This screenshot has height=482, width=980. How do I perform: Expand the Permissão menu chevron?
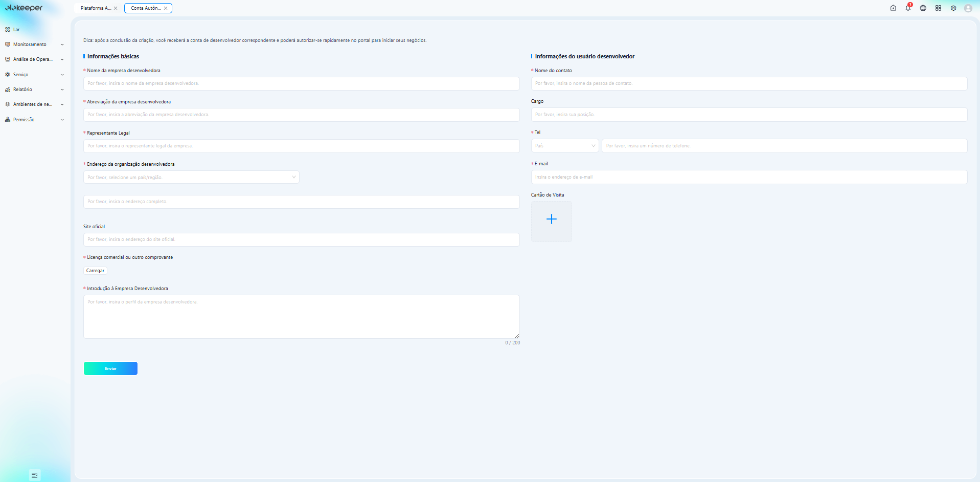pyautogui.click(x=62, y=120)
